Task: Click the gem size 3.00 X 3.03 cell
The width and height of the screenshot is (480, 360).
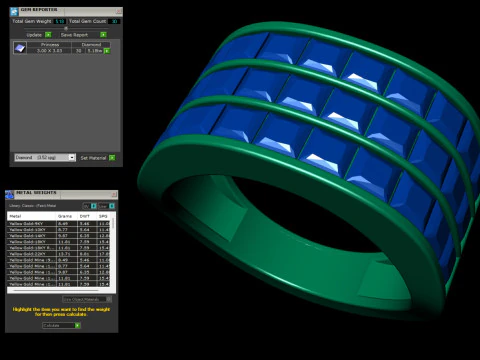Action: (49, 51)
